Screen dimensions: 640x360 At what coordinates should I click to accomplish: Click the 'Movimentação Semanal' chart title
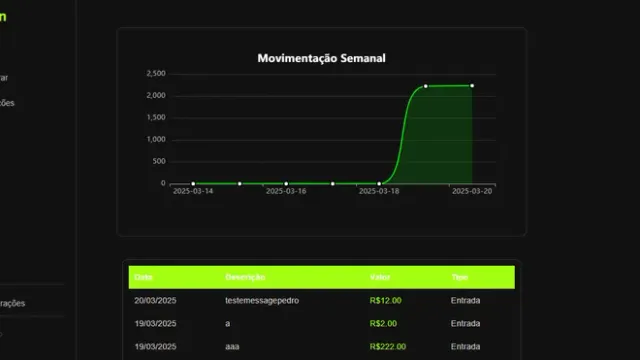coord(321,58)
